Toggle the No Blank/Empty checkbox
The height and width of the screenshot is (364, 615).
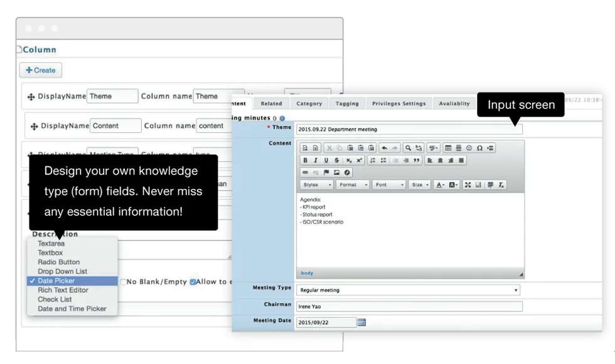[x=124, y=282]
